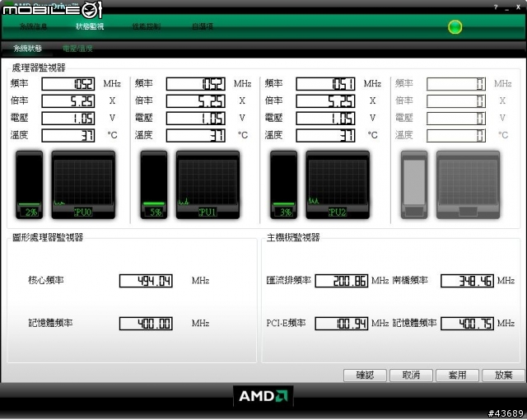This screenshot has width=527, height=420.
Task: Confirm changes with the 確認 button
Action: [365, 375]
